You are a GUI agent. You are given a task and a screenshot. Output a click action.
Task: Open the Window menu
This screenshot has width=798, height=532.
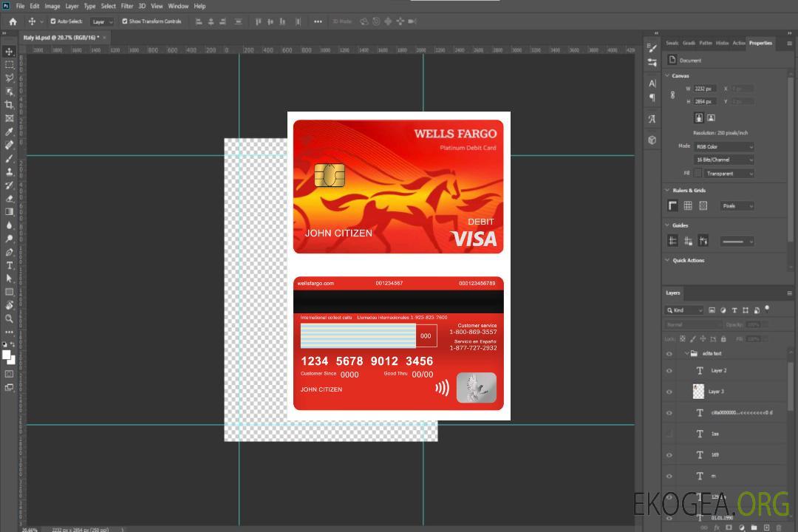coord(178,6)
